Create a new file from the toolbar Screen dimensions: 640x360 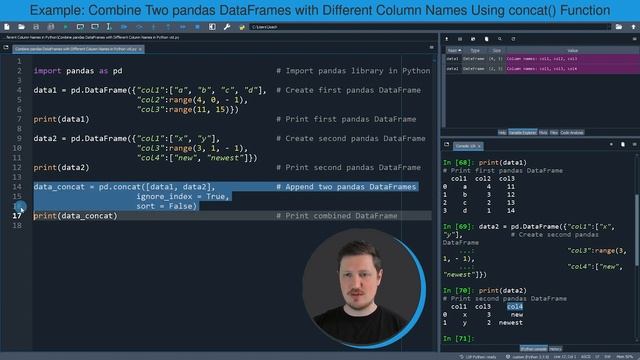click(x=7, y=27)
